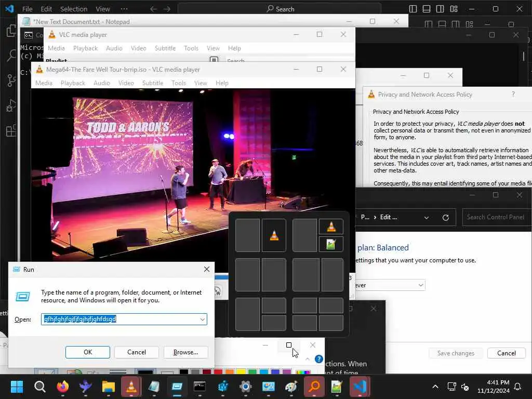532x399 pixels.
Task: Click Notepad icon in the Notepad title bar
Action: tap(26, 22)
